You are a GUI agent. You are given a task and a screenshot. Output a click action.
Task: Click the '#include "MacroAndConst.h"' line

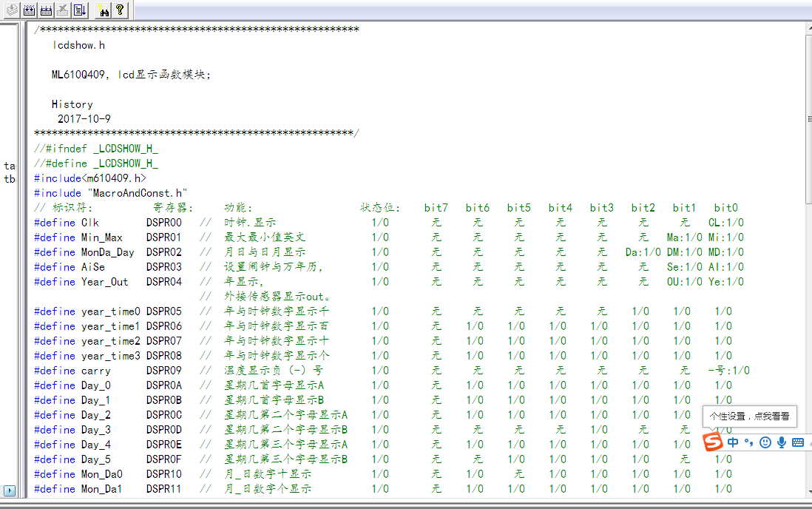pos(110,193)
